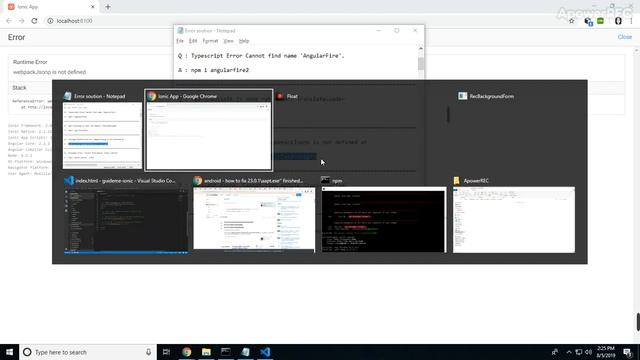This screenshot has height=360, width=640.
Task: Select Error solution Notepad thumbnail in switcher
Action: [x=102, y=136]
